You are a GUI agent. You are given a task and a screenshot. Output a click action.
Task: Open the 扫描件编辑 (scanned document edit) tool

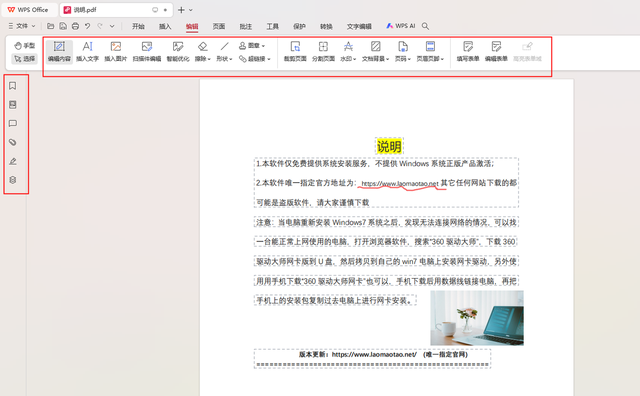(x=147, y=51)
